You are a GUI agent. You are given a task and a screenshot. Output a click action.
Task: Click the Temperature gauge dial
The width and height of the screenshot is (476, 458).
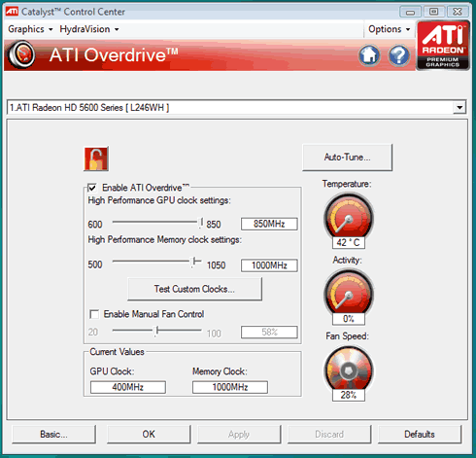click(349, 216)
